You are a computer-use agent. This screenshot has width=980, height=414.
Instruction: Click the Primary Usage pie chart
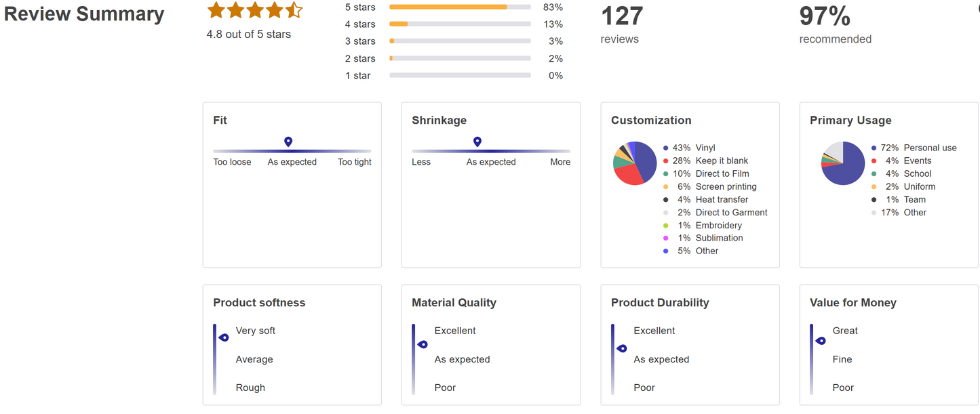click(843, 163)
